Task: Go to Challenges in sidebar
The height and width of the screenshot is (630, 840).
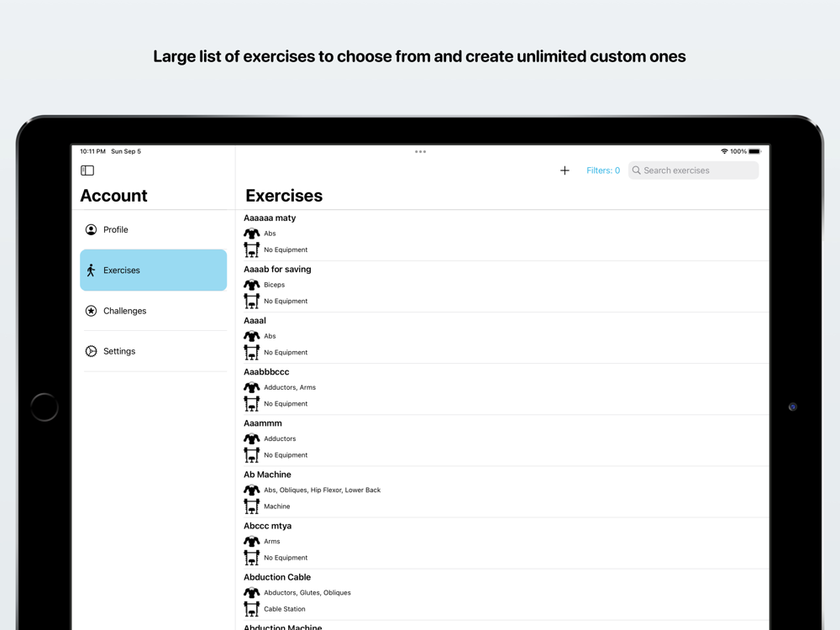Action: click(x=125, y=311)
